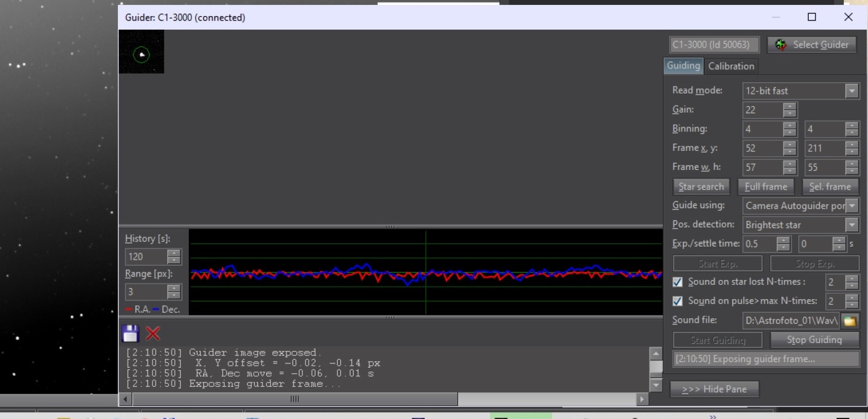Open the Read mode dropdown
The width and height of the screenshot is (868, 419).
(852, 91)
